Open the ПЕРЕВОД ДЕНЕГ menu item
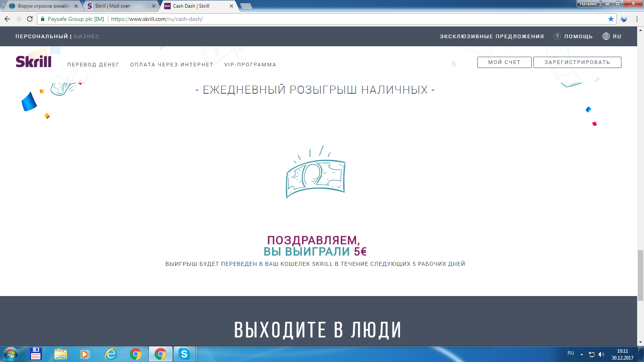Image resolution: width=644 pixels, height=362 pixels. [93, 65]
